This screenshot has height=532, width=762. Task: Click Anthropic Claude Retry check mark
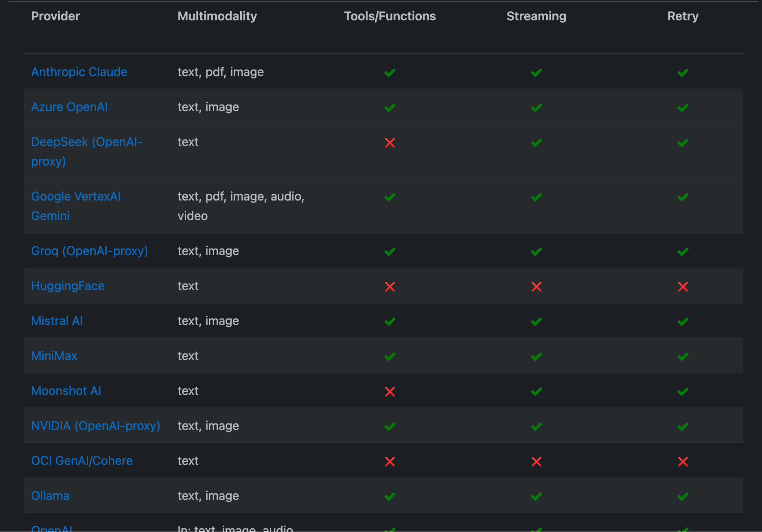tap(683, 73)
